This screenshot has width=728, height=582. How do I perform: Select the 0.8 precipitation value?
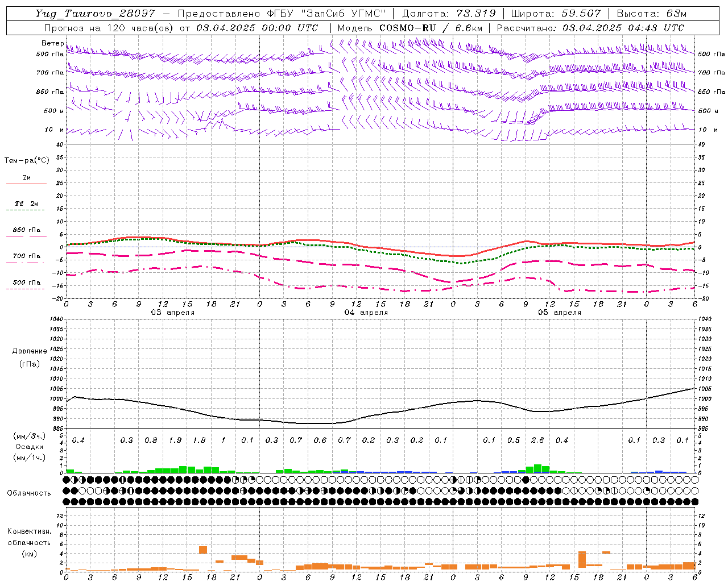(151, 440)
